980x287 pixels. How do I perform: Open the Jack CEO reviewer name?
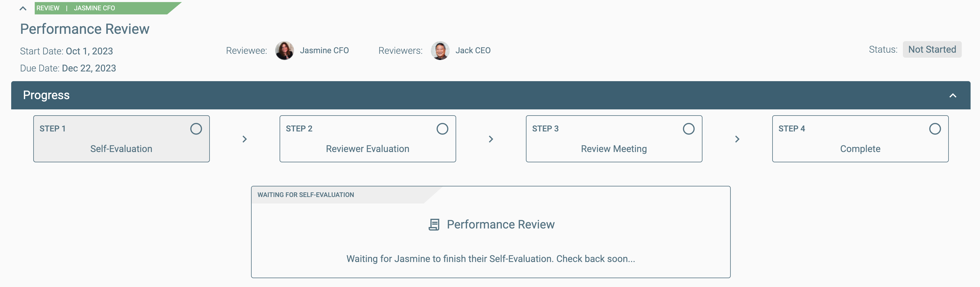click(x=473, y=51)
